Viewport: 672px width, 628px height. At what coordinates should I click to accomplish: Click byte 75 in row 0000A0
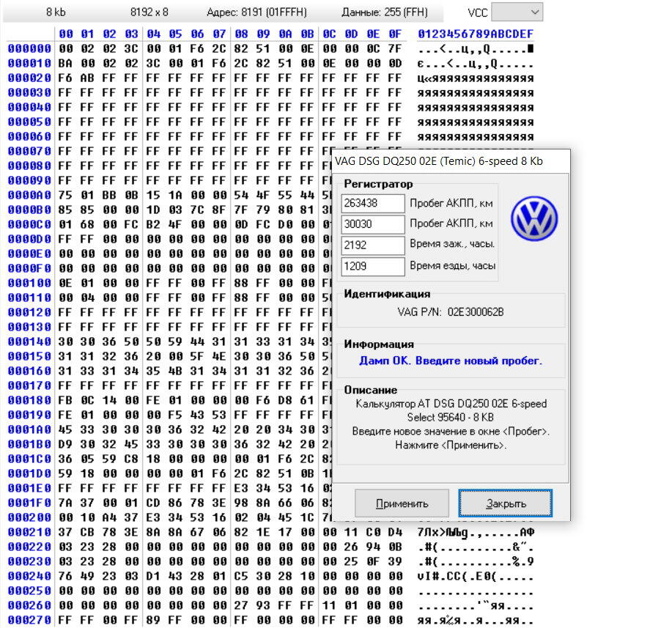[x=65, y=195]
